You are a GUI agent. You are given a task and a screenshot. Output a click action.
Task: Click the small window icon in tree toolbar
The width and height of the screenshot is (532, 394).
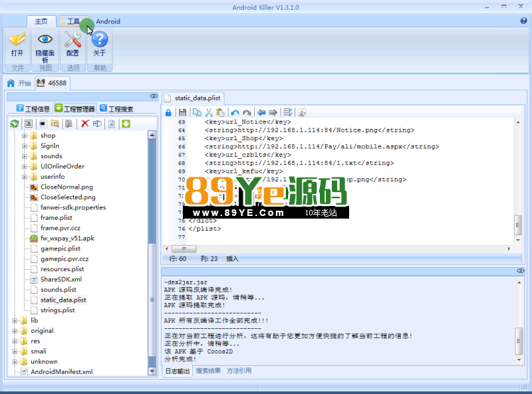coord(43,124)
